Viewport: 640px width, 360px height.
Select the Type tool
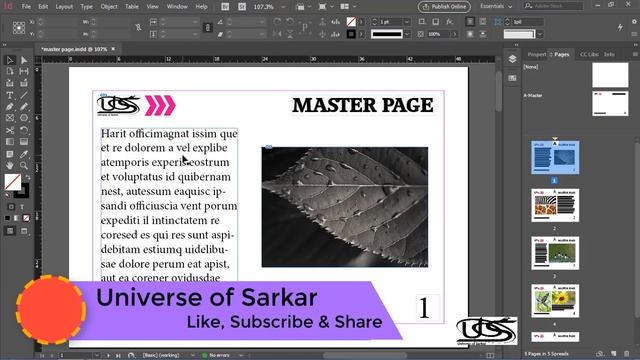point(10,96)
